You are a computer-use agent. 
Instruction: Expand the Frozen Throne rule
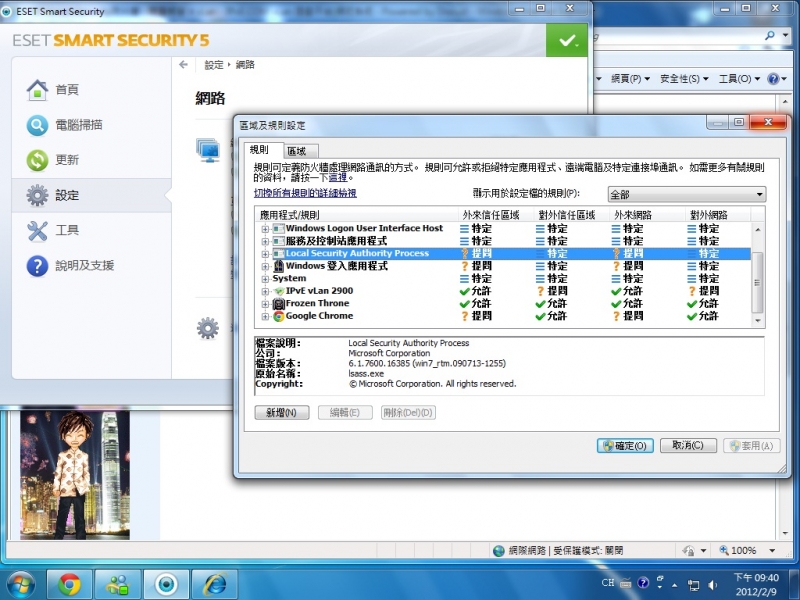[265, 304]
